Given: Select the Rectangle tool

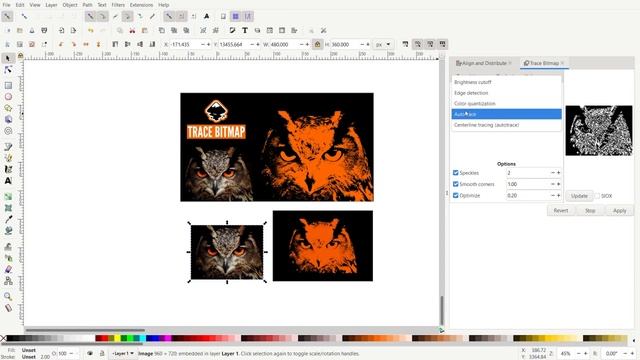Looking at the screenshot, I should (x=8, y=85).
